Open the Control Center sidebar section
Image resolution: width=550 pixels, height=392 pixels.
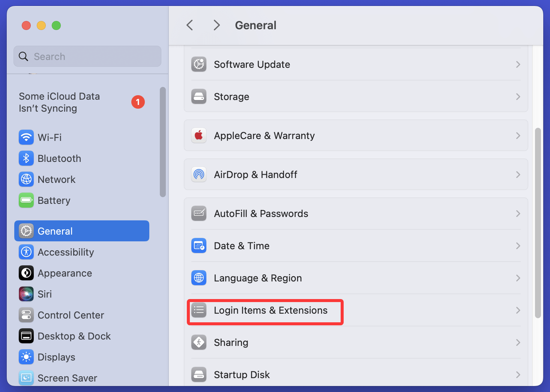point(71,315)
